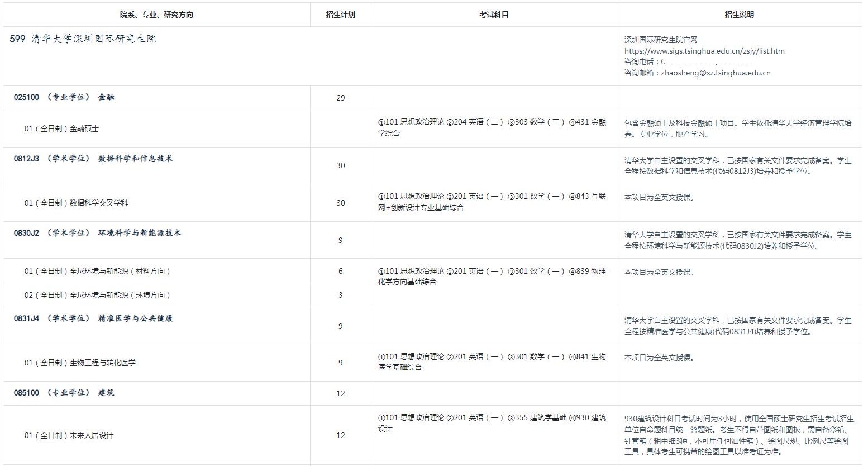
Task: Click the 01 金融硕士 direction entry
Action: pyautogui.click(x=61, y=129)
